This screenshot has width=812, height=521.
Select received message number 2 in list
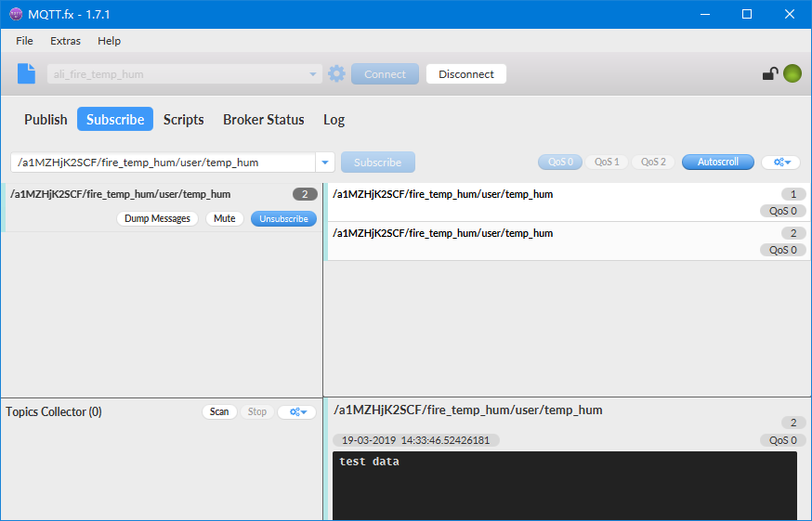(x=568, y=241)
